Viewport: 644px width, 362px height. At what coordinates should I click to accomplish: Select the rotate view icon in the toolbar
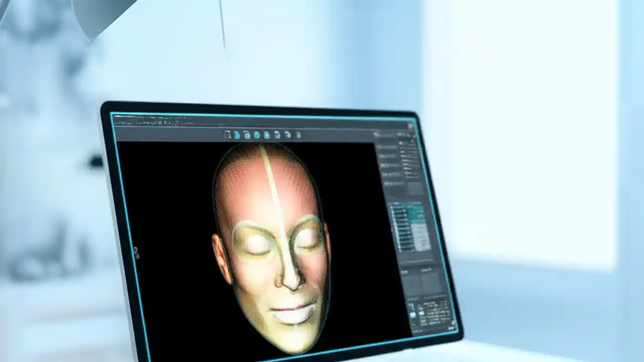257,136
